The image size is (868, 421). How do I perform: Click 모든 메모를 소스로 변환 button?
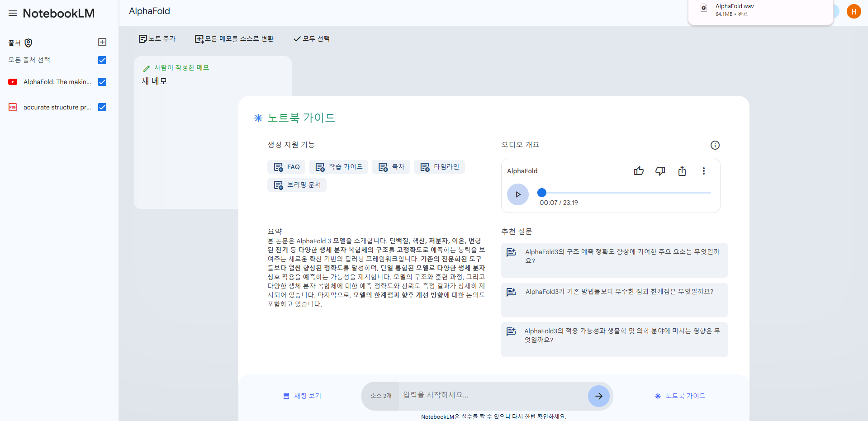[234, 39]
